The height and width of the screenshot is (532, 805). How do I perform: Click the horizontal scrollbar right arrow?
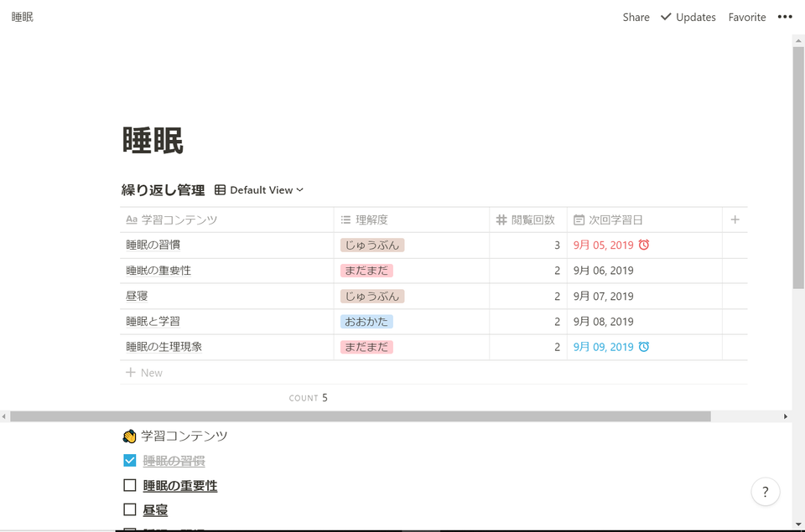pos(786,416)
